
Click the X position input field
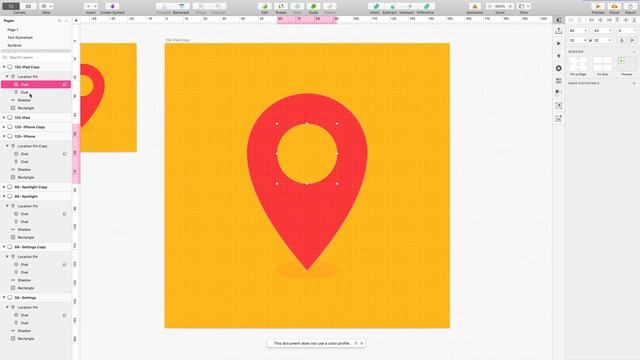point(578,31)
